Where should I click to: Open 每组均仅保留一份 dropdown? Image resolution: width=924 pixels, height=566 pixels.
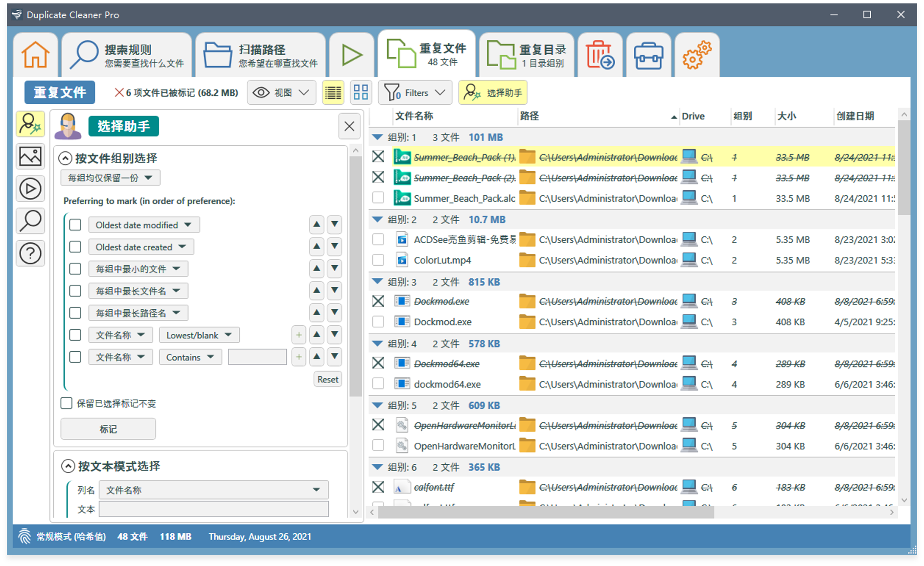coord(110,178)
